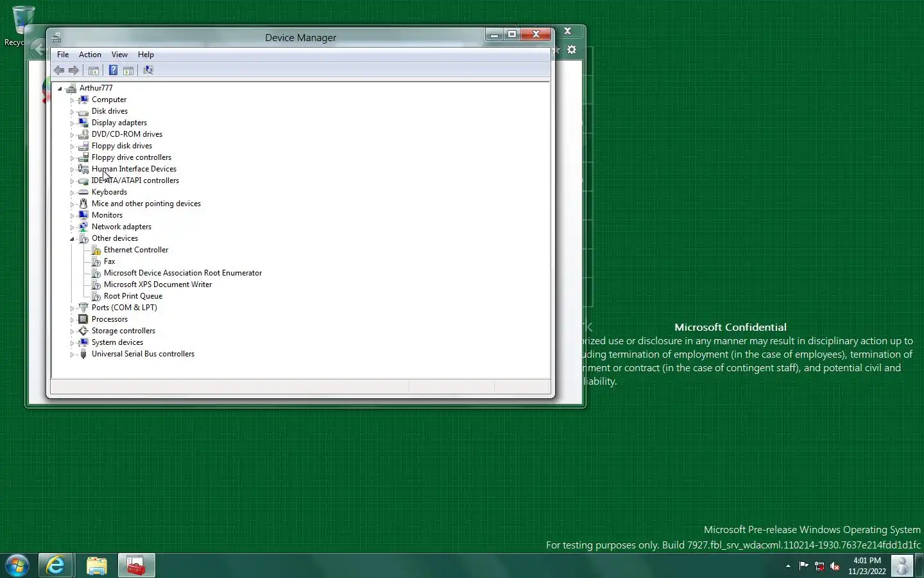Screen dimensions: 924x578
Task: Select the Root Print Queue entry
Action: click(133, 296)
